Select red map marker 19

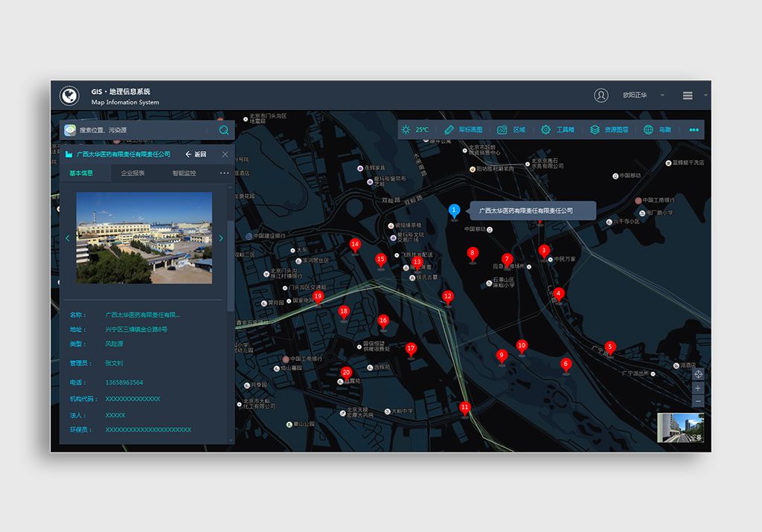pyautogui.click(x=318, y=297)
